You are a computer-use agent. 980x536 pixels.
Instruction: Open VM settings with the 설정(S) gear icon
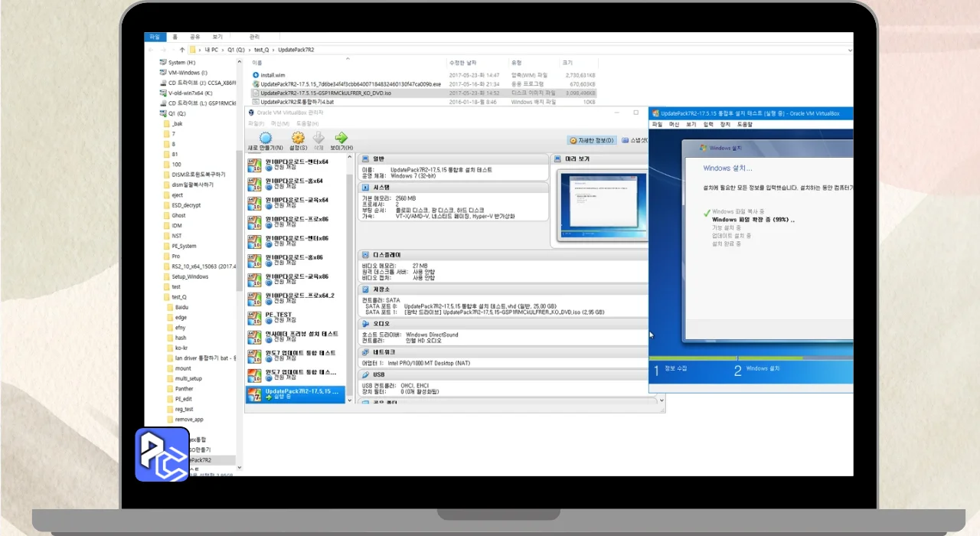pyautogui.click(x=298, y=139)
